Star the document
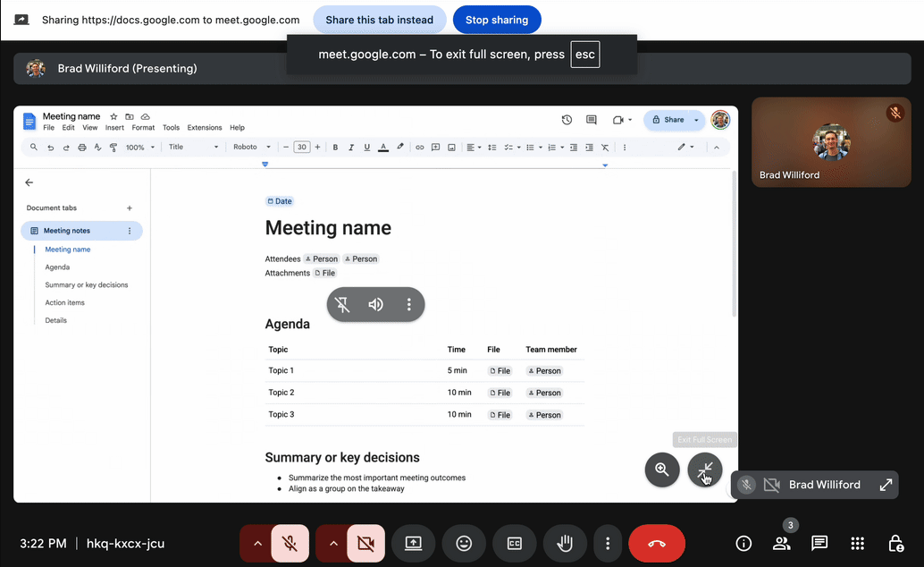The image size is (924, 567). pyautogui.click(x=113, y=117)
